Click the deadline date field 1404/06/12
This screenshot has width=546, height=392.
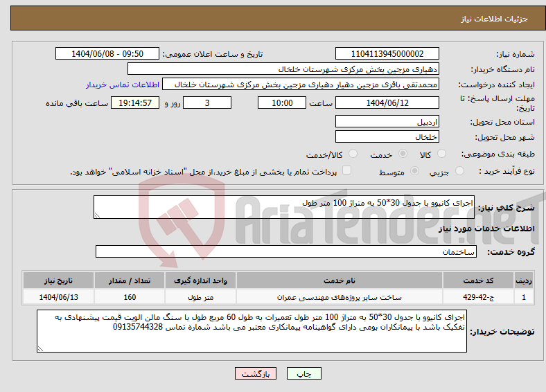pos(387,103)
